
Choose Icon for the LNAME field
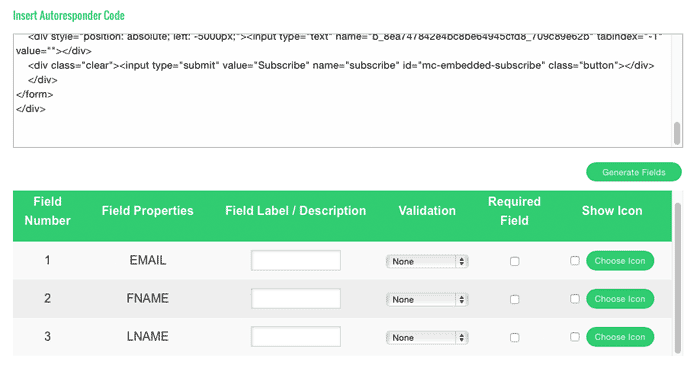(x=620, y=337)
